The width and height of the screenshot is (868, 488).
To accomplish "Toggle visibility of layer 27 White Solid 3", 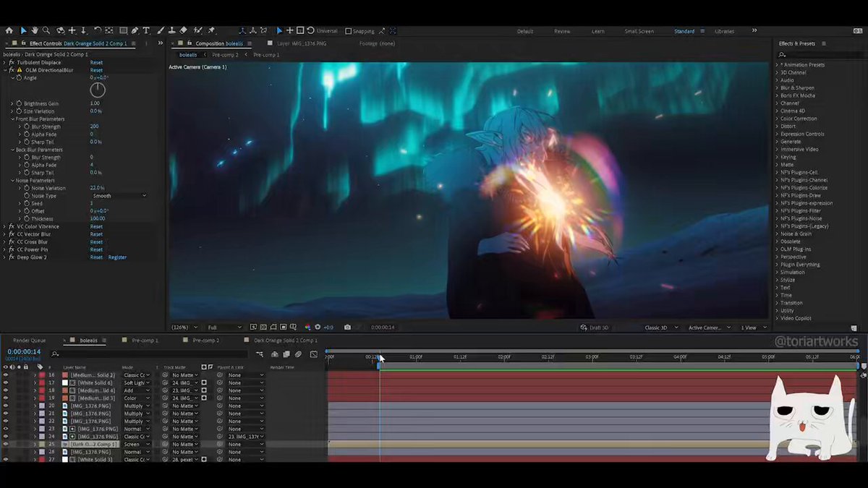I will 6,459.
